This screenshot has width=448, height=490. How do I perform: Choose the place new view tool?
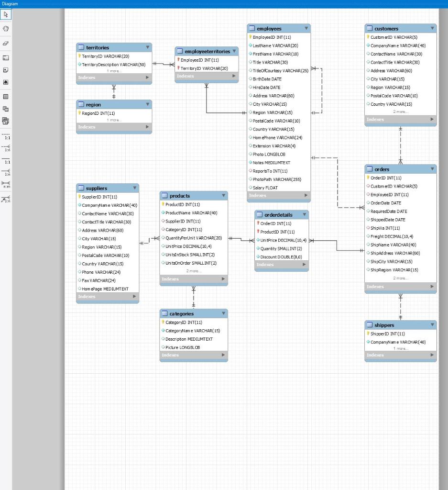[6, 109]
